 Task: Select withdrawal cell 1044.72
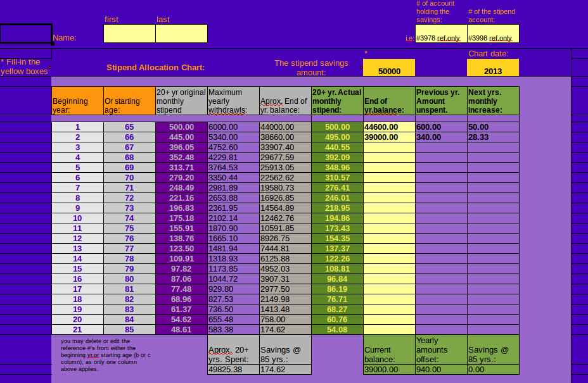pyautogui.click(x=233, y=279)
